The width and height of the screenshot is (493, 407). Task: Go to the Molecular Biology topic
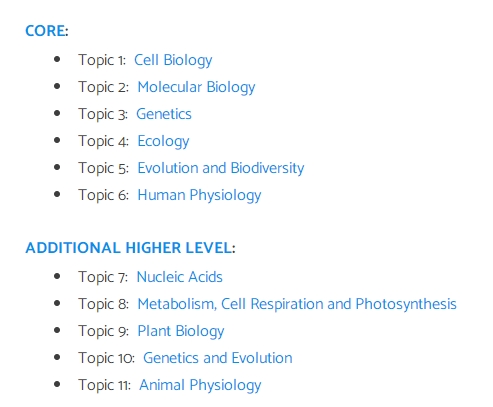[196, 87]
